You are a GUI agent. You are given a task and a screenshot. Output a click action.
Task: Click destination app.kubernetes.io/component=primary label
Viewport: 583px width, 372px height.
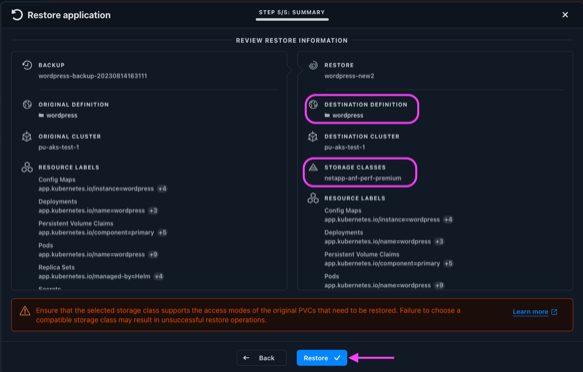[x=382, y=263]
